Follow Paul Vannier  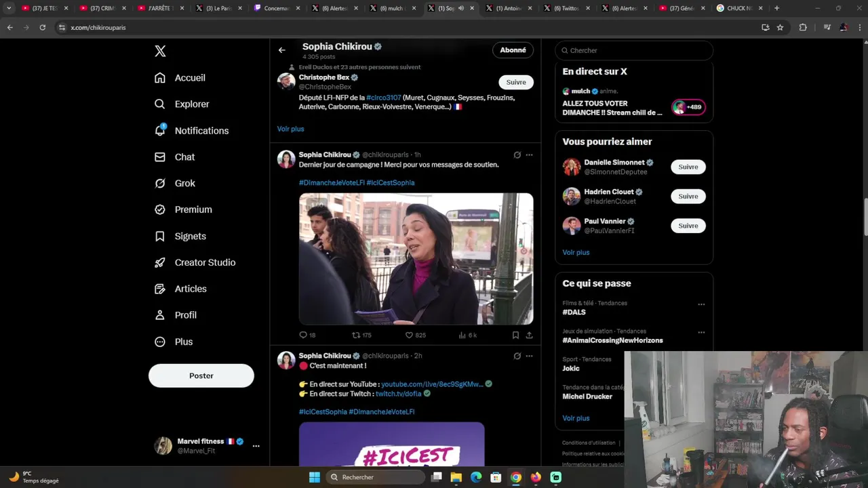[x=688, y=226]
